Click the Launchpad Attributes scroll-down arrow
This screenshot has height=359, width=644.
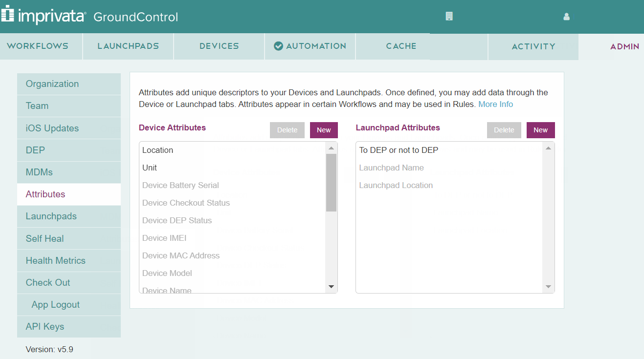click(548, 287)
